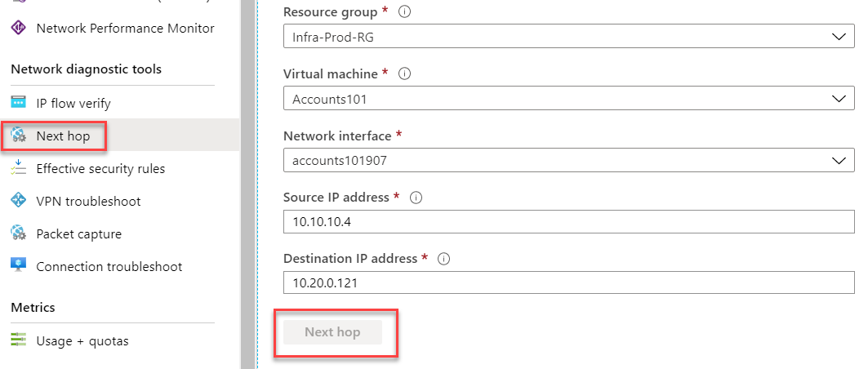The image size is (868, 369).
Task: Click the info icon beside Virtual machine
Action: coord(405,73)
